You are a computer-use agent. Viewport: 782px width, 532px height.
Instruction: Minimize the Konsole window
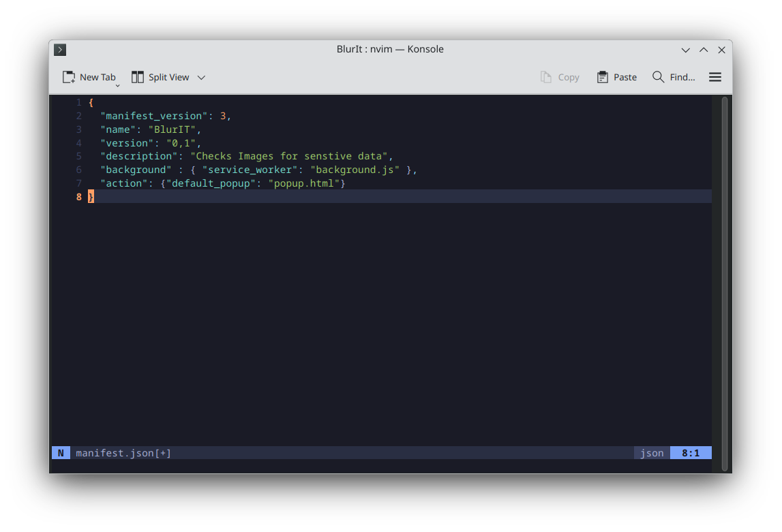(x=686, y=50)
